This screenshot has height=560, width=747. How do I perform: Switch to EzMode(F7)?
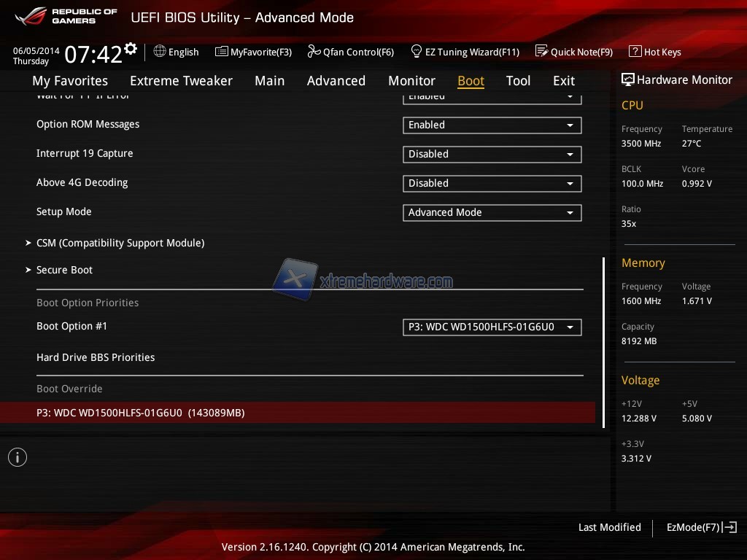701,527
